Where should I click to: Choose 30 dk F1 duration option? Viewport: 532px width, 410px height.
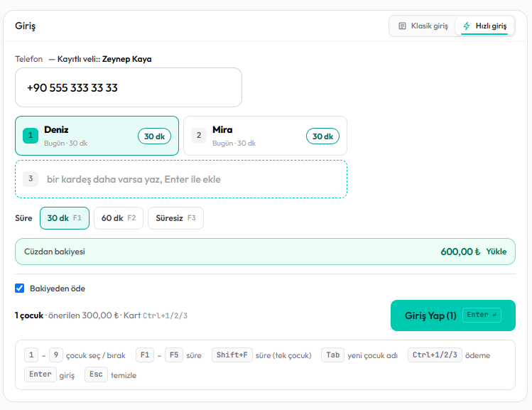coord(65,218)
